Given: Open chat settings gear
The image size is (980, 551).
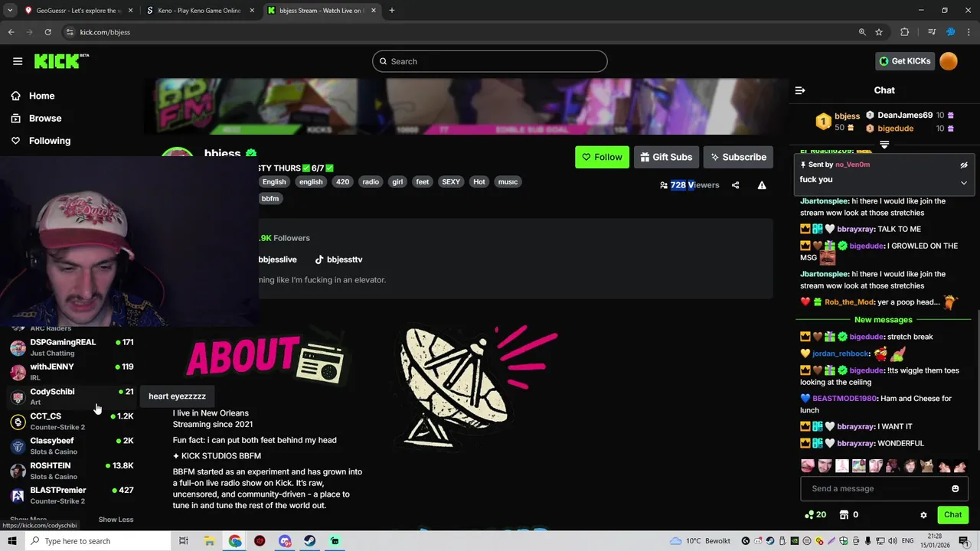Looking at the screenshot, I should click(x=923, y=515).
